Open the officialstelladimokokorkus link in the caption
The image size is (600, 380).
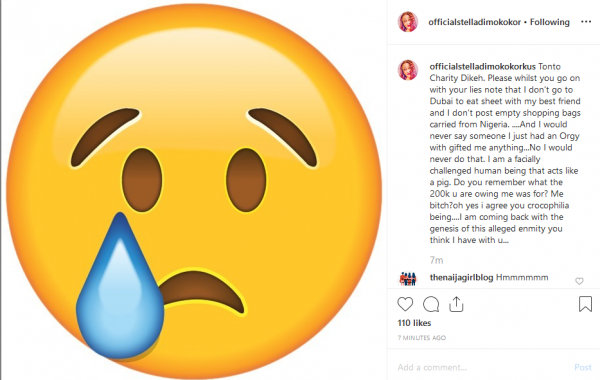click(x=482, y=67)
